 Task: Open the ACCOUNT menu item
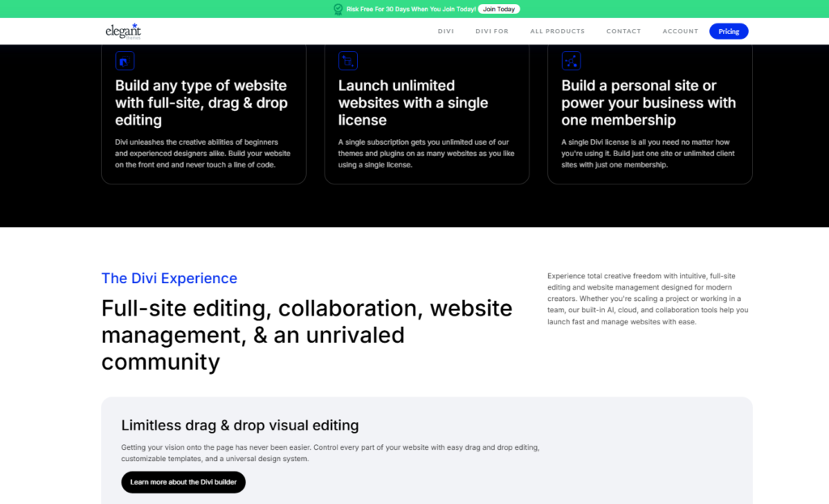(680, 32)
